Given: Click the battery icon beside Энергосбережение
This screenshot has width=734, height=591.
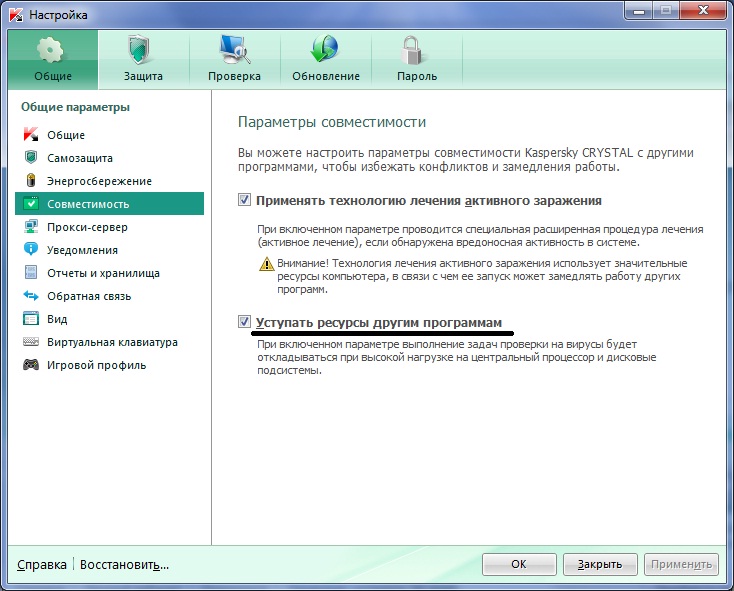Looking at the screenshot, I should [x=31, y=180].
